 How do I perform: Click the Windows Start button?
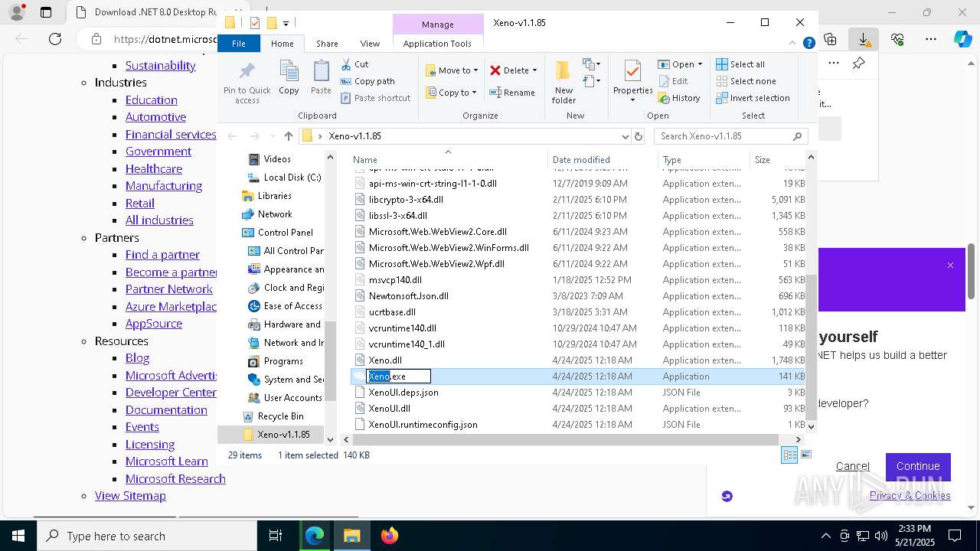pos(18,536)
